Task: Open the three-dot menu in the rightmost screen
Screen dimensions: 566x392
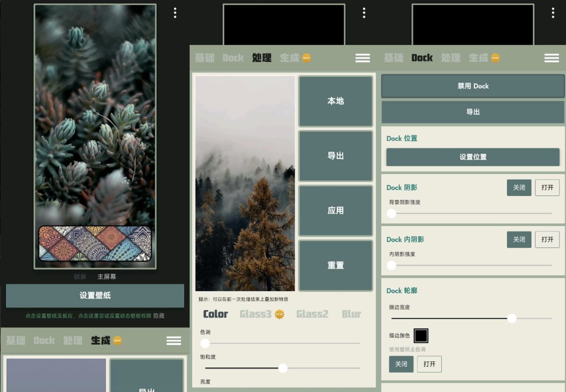Action: pyautogui.click(x=552, y=13)
